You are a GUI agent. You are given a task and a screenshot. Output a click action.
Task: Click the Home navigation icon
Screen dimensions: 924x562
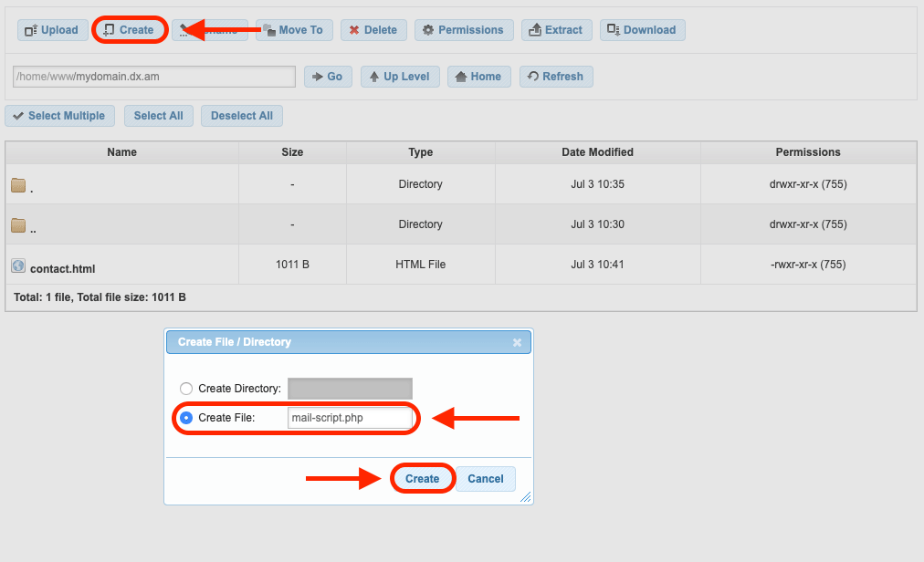(478, 76)
